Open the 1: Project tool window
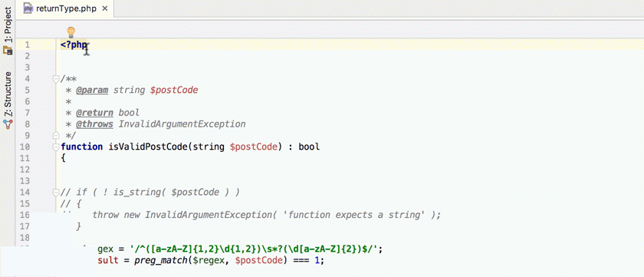This screenshot has height=277, width=644. click(x=8, y=25)
